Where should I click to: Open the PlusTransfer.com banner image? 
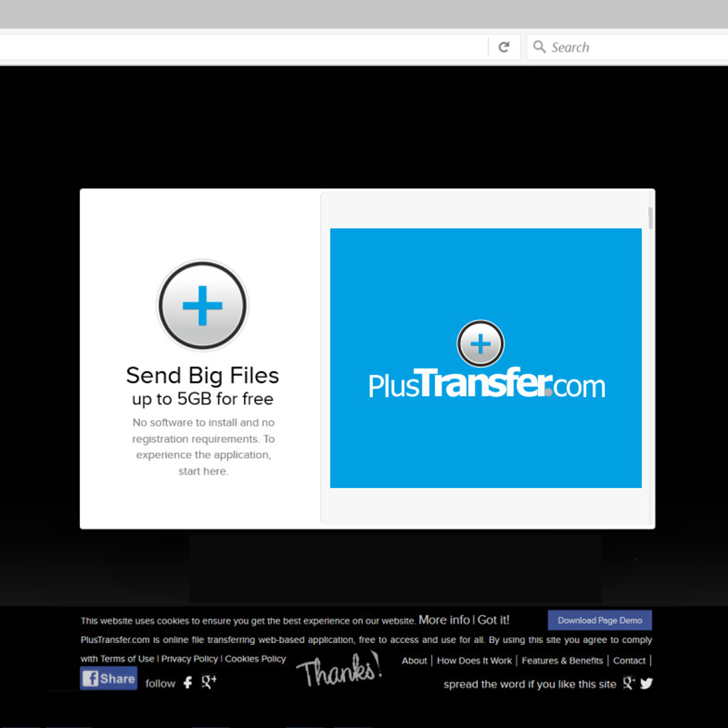485,358
